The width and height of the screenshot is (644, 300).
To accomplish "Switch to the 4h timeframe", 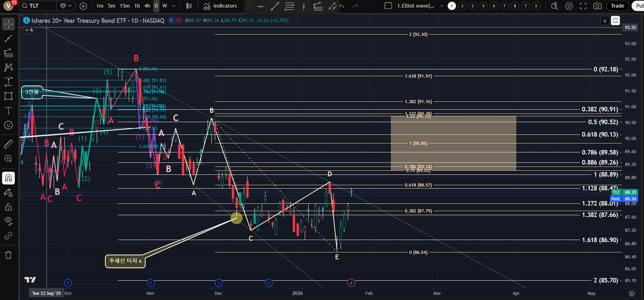I will pos(147,6).
